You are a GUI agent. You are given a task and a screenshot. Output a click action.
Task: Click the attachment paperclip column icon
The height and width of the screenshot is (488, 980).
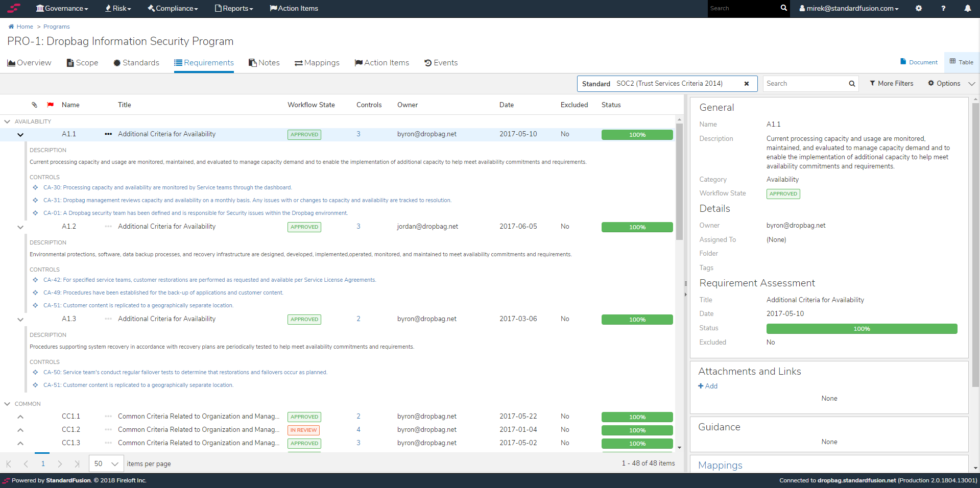(x=34, y=105)
